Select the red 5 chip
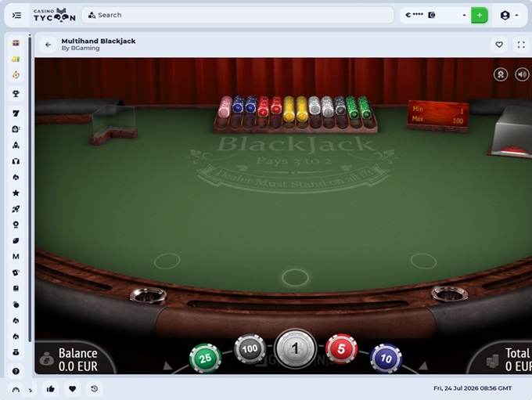Viewport: 532px width, 400px height. [341, 348]
